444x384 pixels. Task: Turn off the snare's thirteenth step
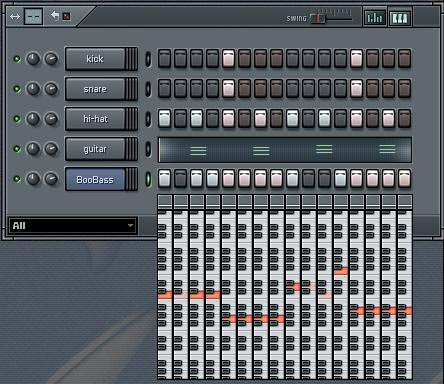(356, 88)
